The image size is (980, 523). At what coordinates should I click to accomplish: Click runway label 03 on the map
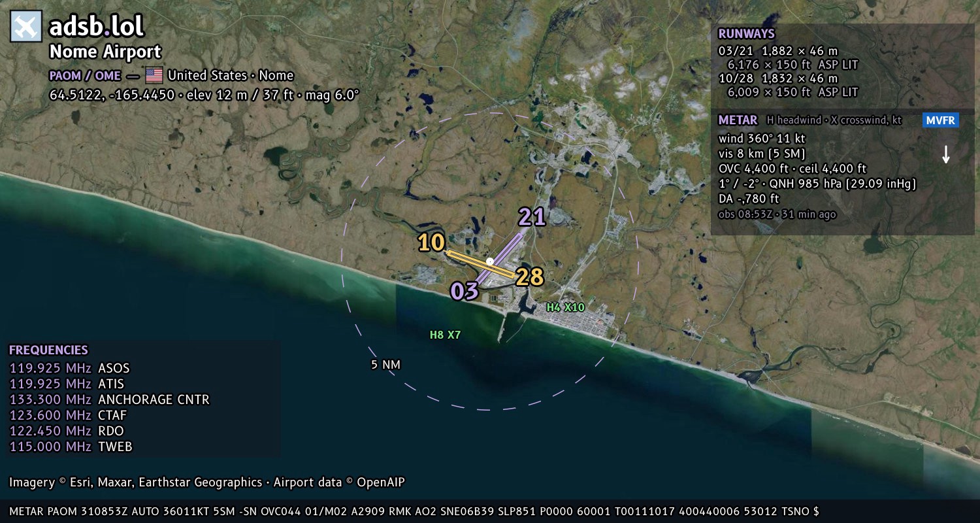[465, 292]
